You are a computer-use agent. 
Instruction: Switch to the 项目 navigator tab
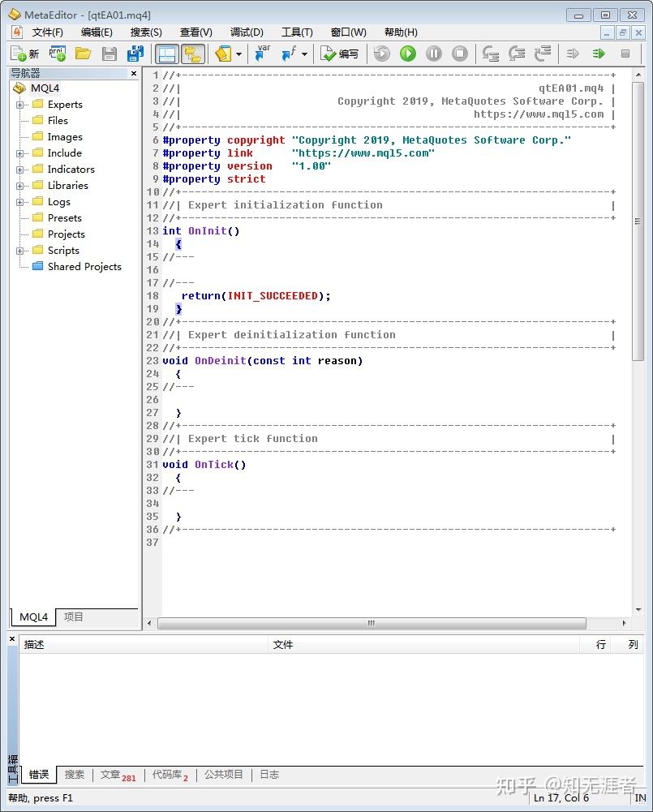pos(73,617)
